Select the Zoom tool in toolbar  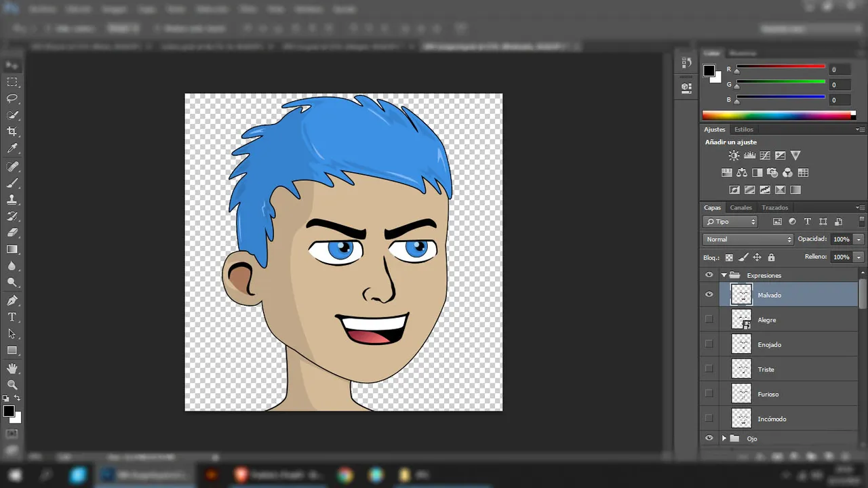coord(12,385)
